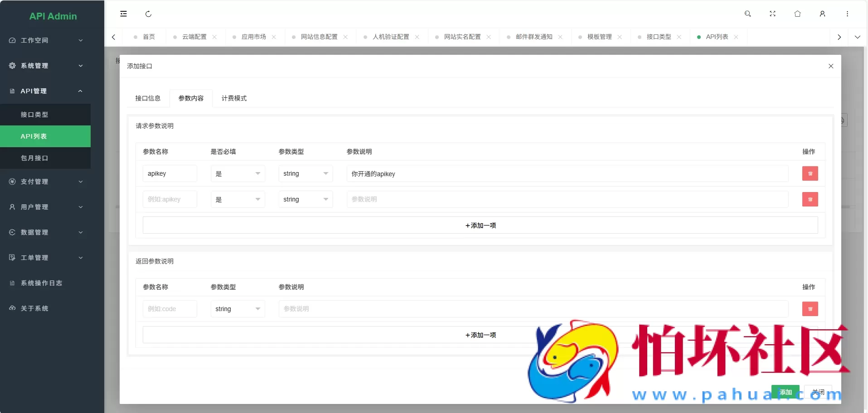Toggle fullscreen mode icon

pos(772,14)
